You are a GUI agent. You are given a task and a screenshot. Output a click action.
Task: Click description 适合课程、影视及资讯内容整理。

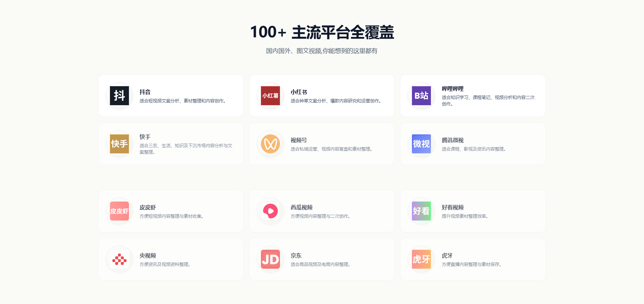click(x=475, y=149)
